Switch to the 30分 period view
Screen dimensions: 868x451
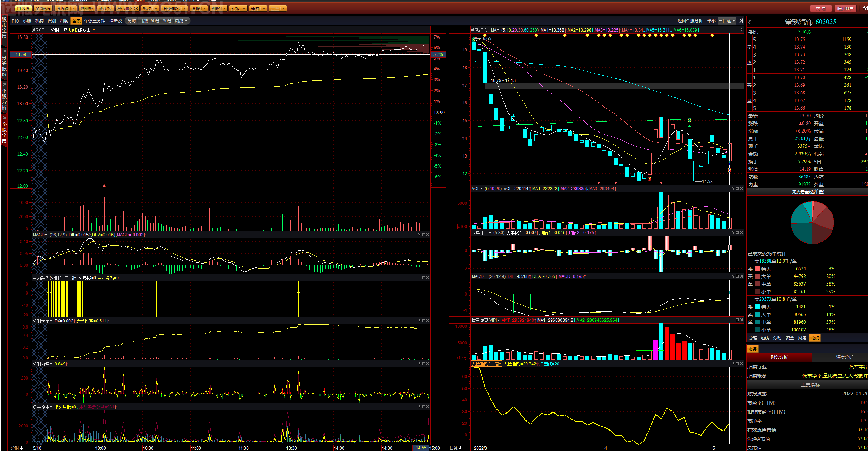(x=167, y=21)
